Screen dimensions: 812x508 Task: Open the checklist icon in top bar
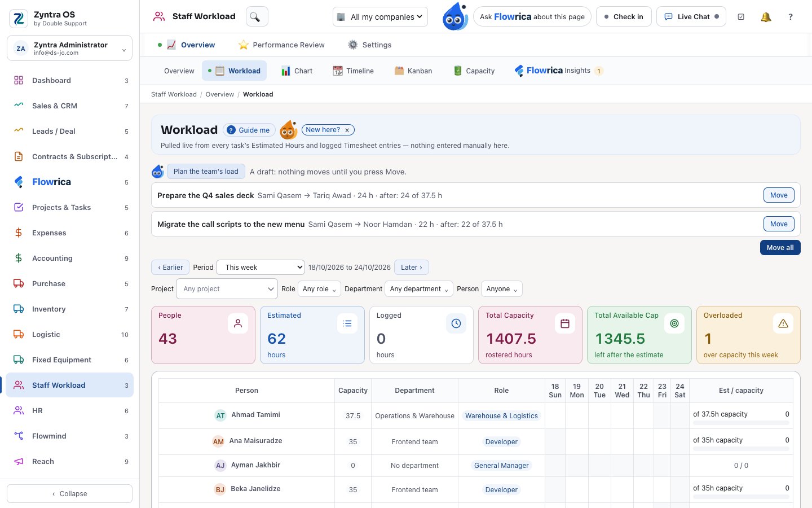741,17
